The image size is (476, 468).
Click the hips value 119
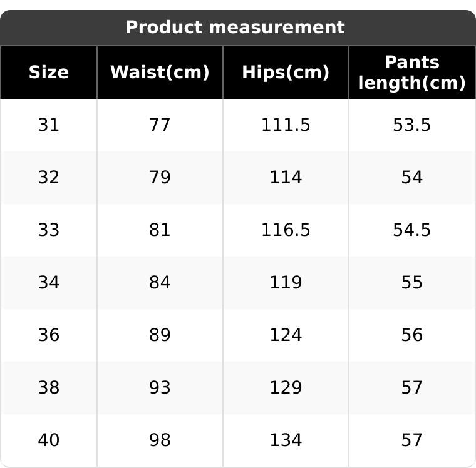[x=286, y=283]
